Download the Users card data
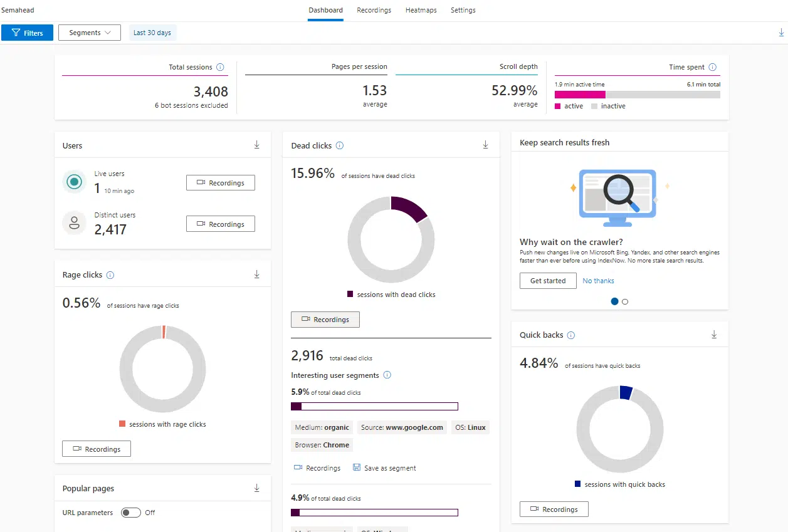788x532 pixels. [x=257, y=145]
